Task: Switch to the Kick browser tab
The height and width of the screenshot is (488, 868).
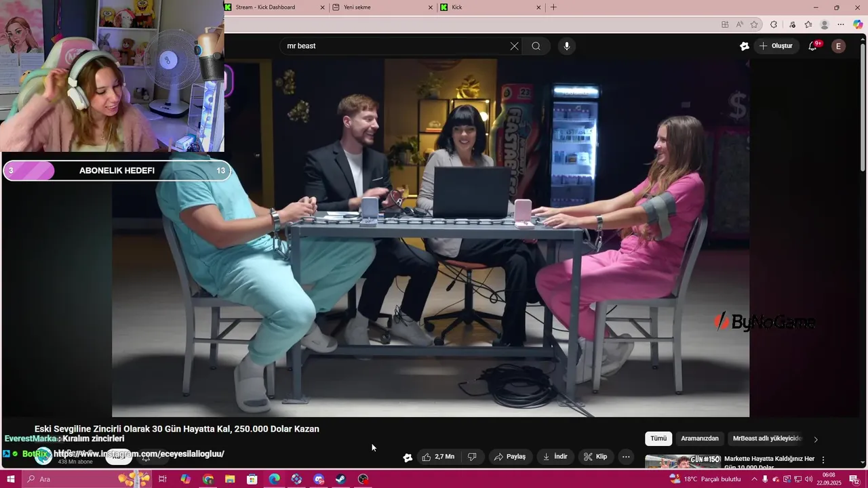Action: 488,7
